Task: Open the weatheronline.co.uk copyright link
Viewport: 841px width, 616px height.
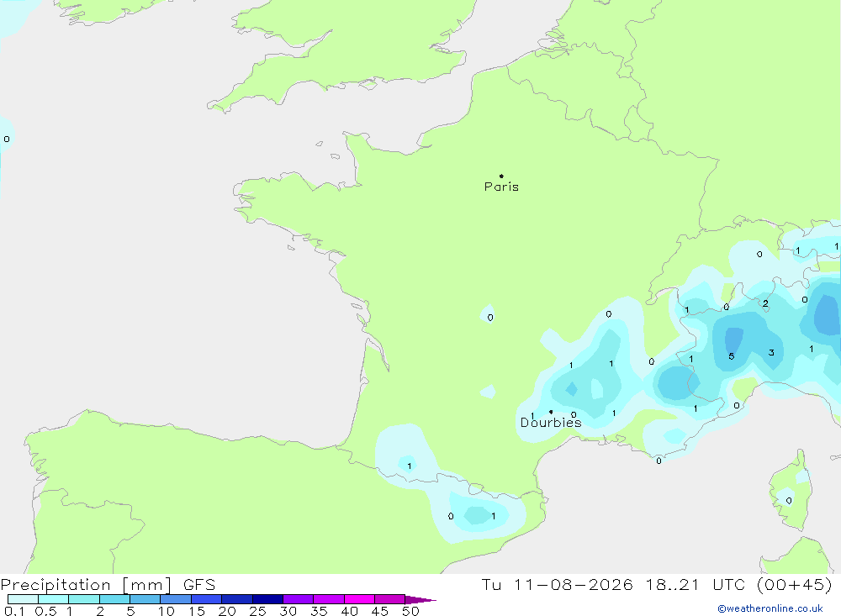Action: click(770, 608)
